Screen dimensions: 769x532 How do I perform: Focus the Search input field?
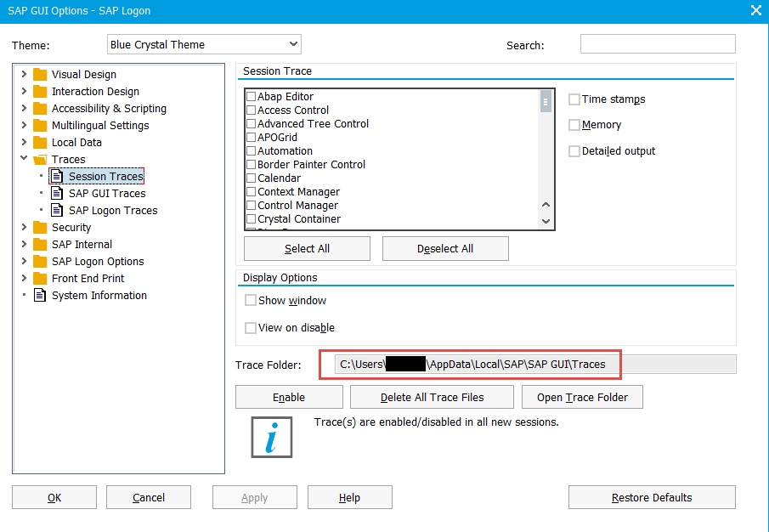[x=658, y=44]
